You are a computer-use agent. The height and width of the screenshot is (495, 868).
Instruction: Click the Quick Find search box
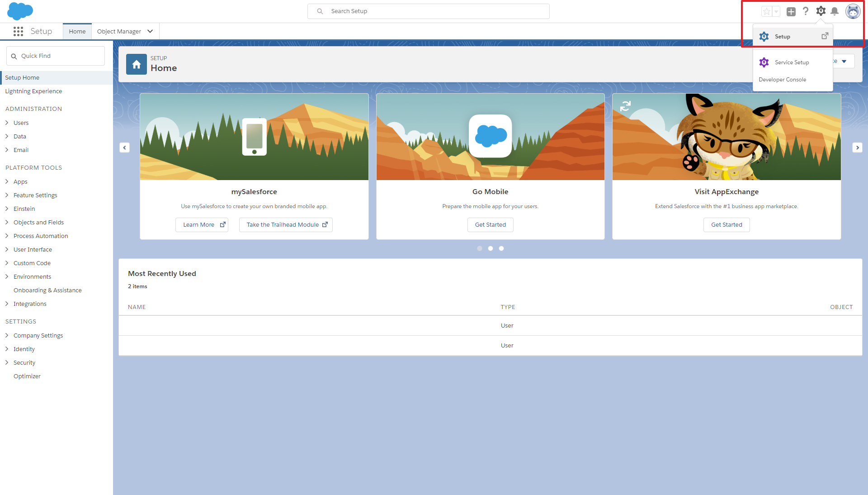click(56, 56)
